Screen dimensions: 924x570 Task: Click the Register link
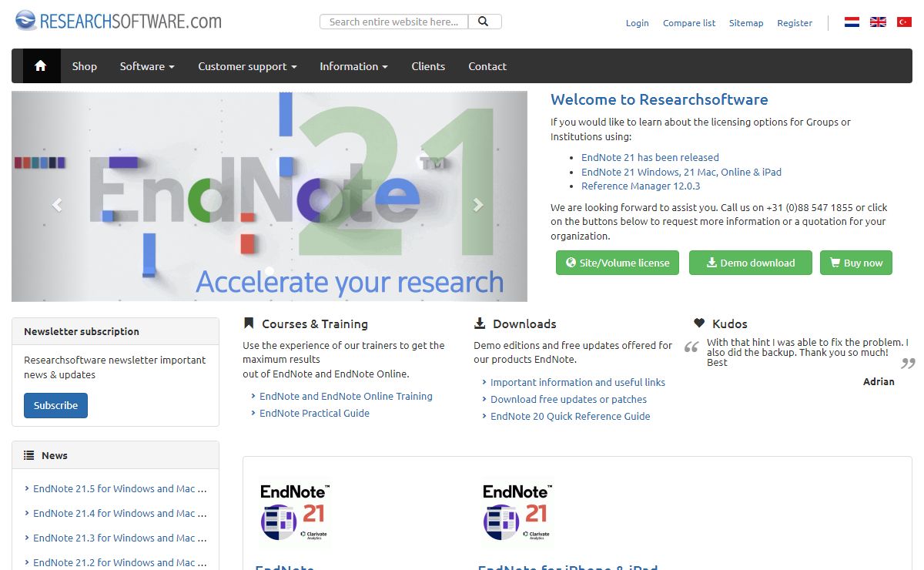(x=795, y=23)
